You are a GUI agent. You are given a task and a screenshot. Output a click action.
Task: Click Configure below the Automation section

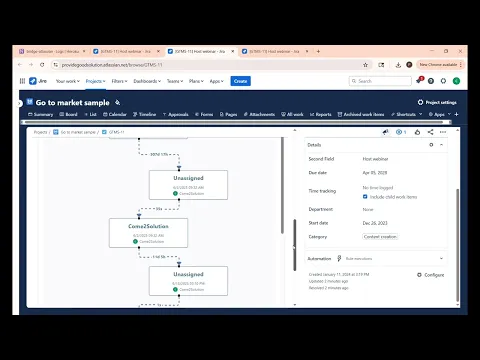(431, 275)
